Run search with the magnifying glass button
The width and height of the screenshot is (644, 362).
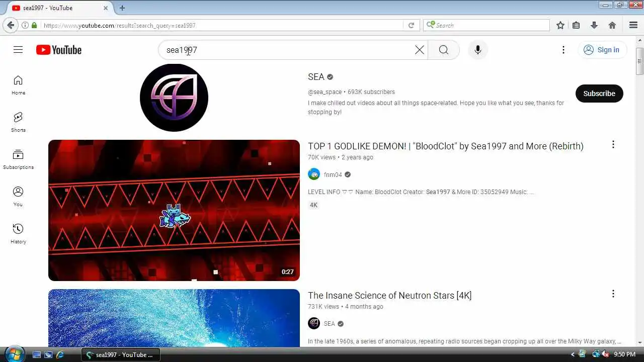(443, 50)
